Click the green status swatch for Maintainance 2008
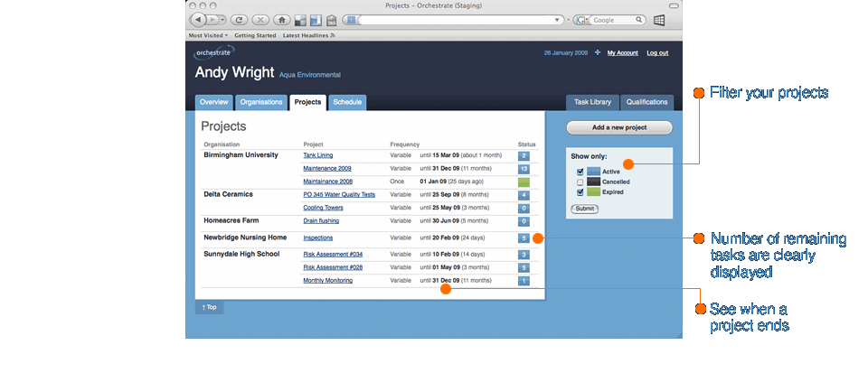The image size is (868, 373). click(524, 182)
